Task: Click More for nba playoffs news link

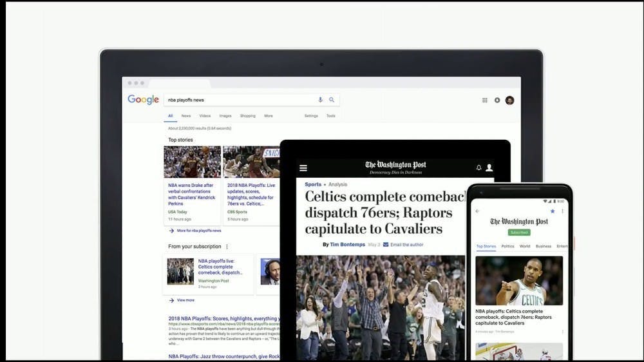Action: [x=199, y=231]
